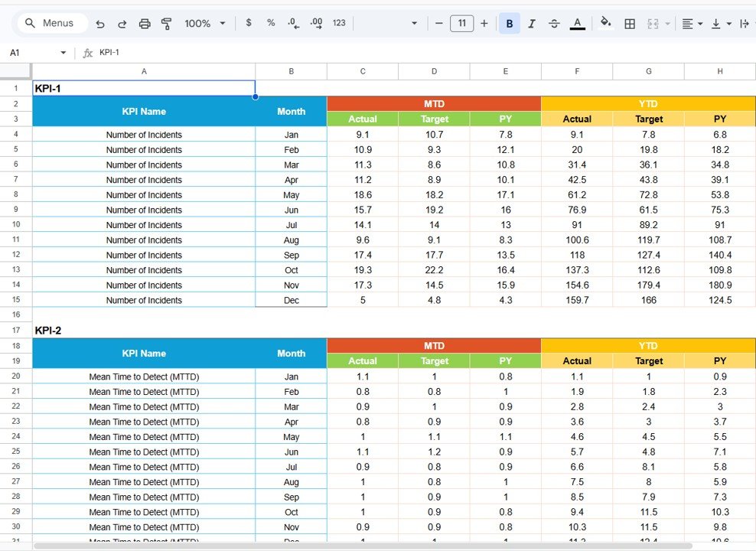Image resolution: width=756 pixels, height=551 pixels.
Task: Open the paint format tool
Action: click(166, 23)
